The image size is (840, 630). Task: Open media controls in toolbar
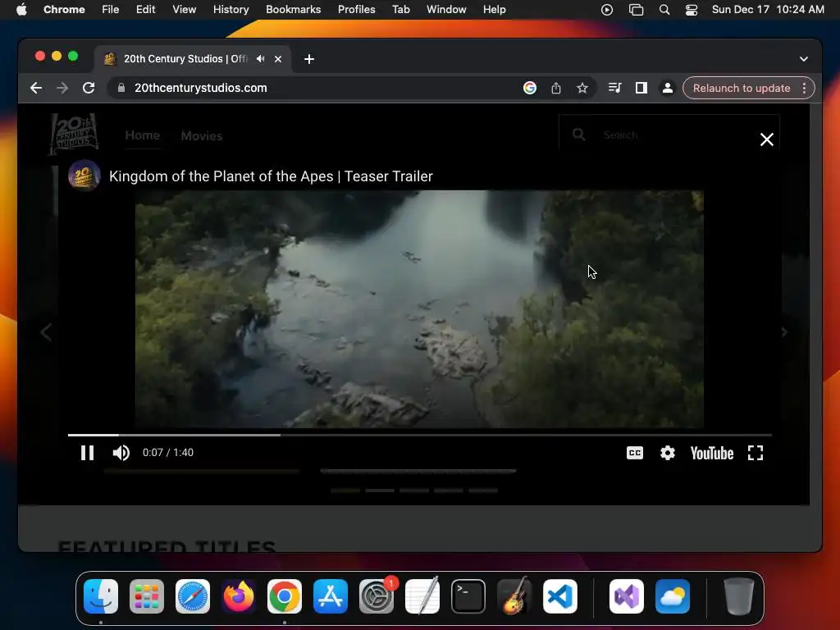(615, 88)
